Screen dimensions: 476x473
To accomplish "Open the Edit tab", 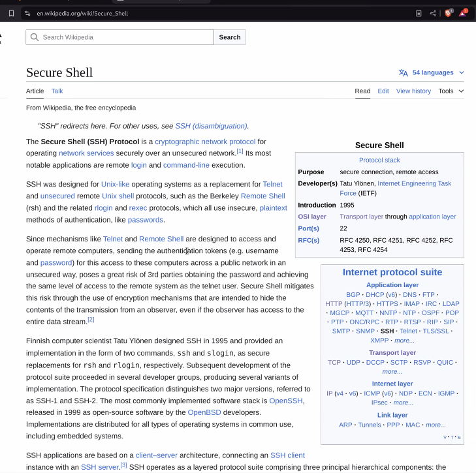I will click(x=383, y=91).
